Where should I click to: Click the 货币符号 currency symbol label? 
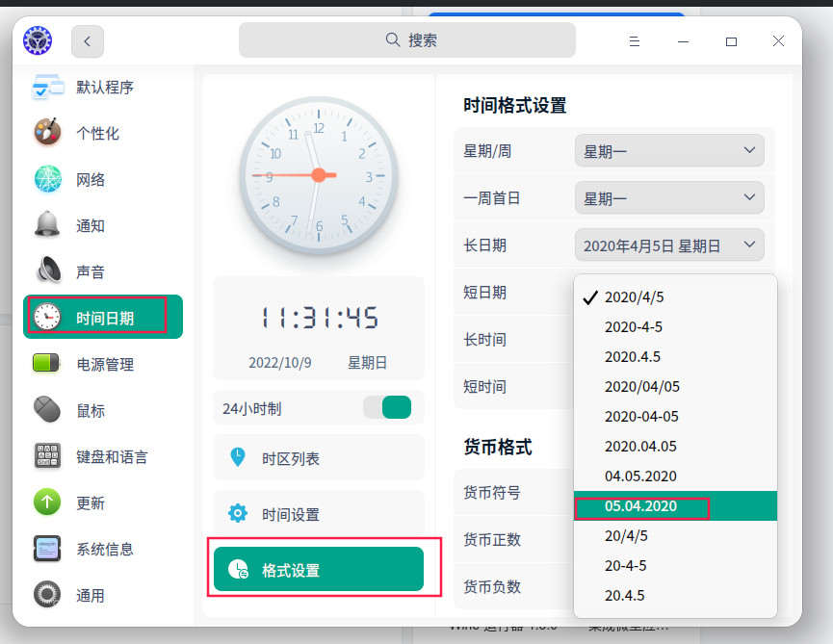(492, 493)
